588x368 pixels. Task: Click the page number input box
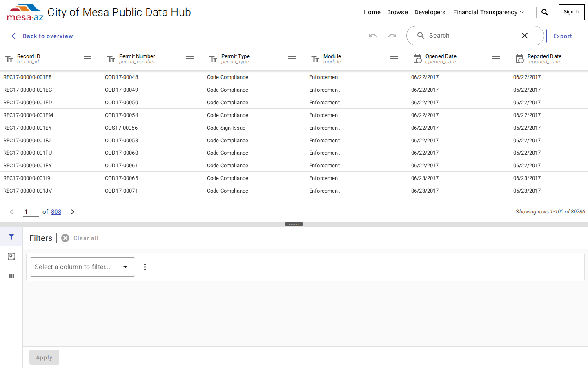[31, 212]
